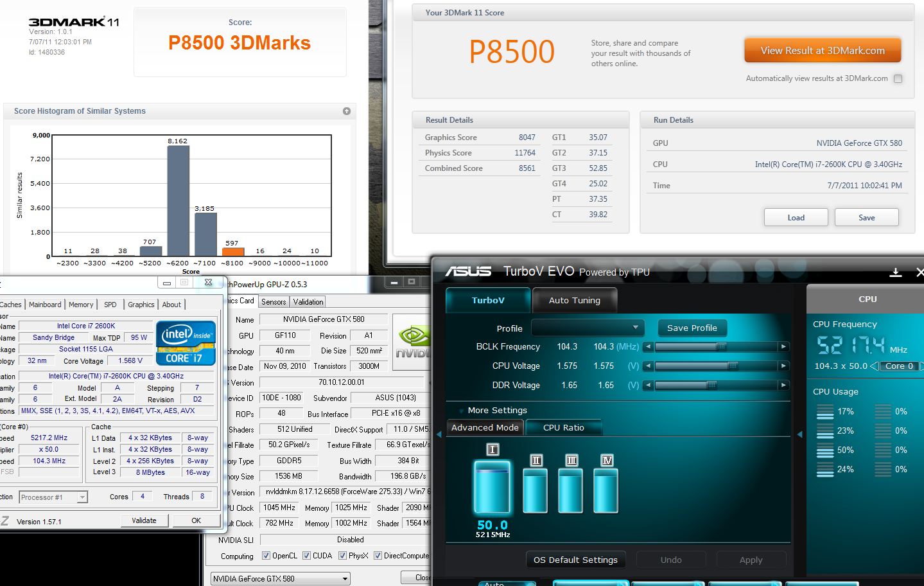Click DDR Voltage increase arrow
Image resolution: width=924 pixels, height=586 pixels.
(783, 386)
